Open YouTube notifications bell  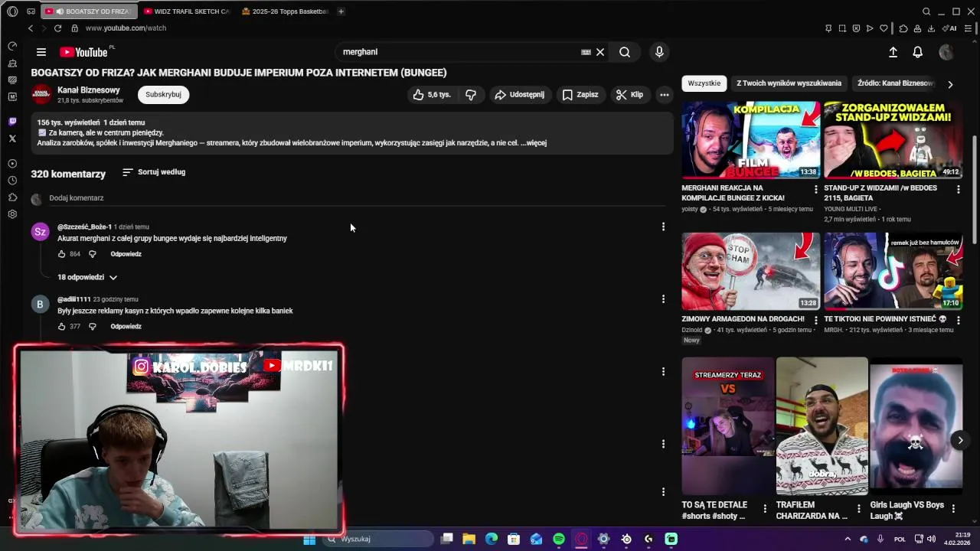pyautogui.click(x=917, y=52)
